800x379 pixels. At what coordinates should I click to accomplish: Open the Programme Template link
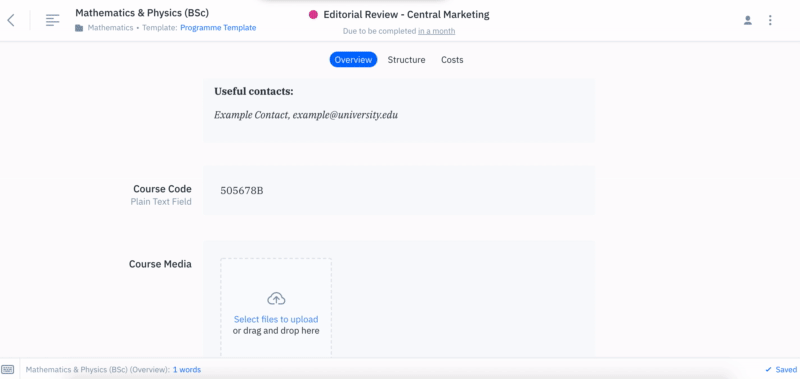[218, 28]
